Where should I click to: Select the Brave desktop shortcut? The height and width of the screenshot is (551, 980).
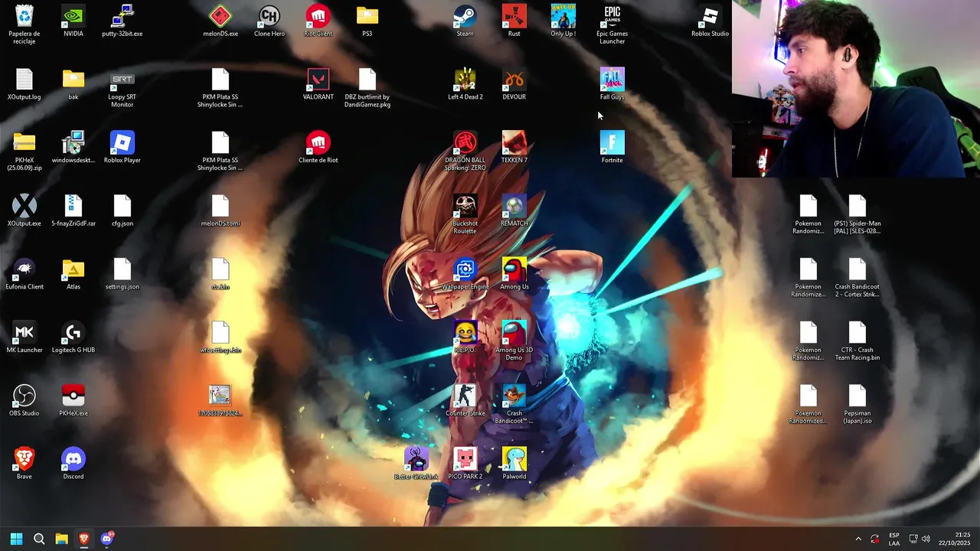click(x=24, y=459)
